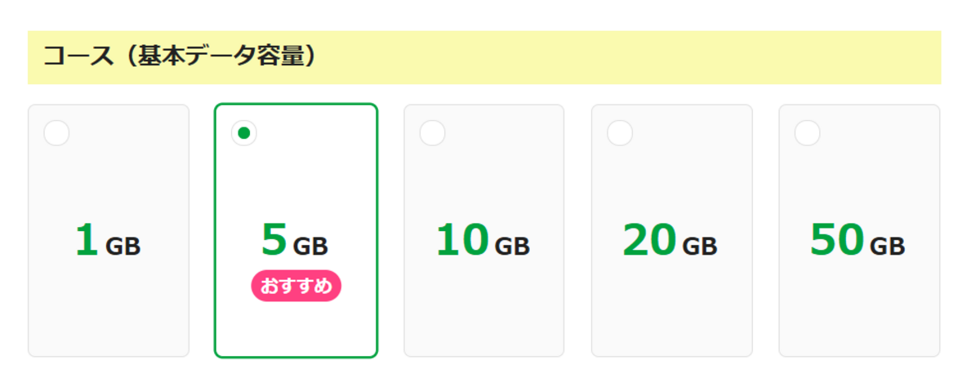The width and height of the screenshot is (980, 378).
Task: Pick the 50GB radio button
Action: pyautogui.click(x=807, y=132)
